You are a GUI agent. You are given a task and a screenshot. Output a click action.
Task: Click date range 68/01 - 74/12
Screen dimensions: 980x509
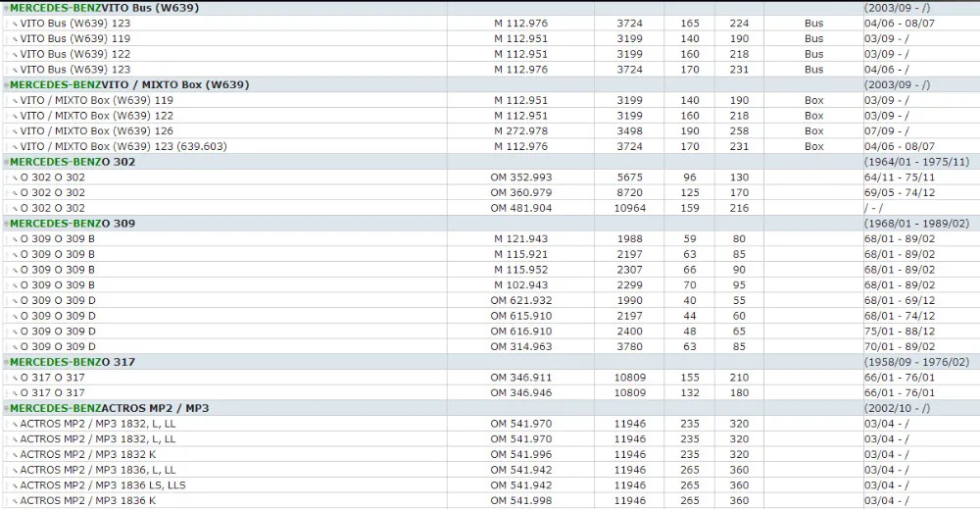click(900, 316)
